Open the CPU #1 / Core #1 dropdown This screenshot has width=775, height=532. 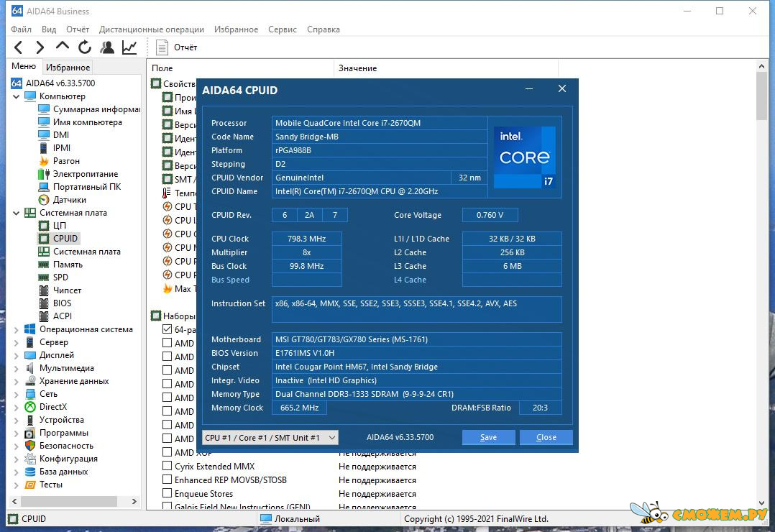270,438
